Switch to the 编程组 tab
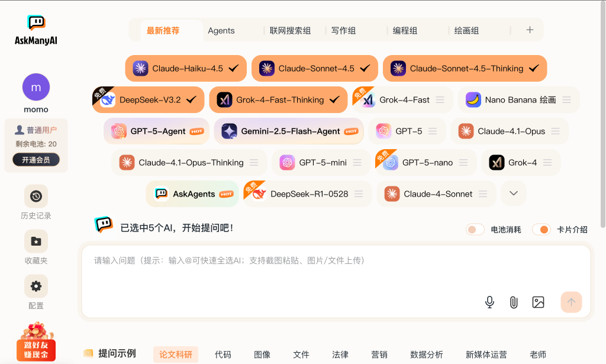 (405, 31)
